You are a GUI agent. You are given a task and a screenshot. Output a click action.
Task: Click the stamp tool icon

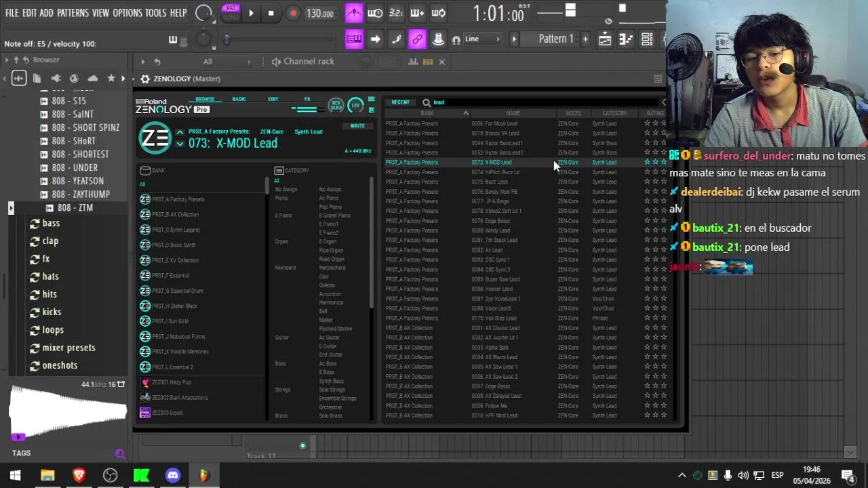(x=438, y=39)
